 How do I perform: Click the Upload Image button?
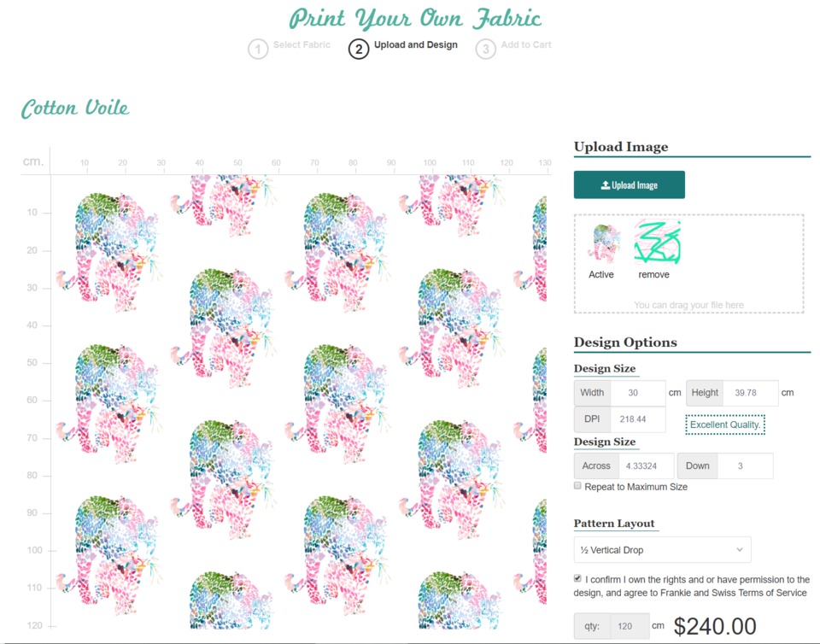pos(630,184)
